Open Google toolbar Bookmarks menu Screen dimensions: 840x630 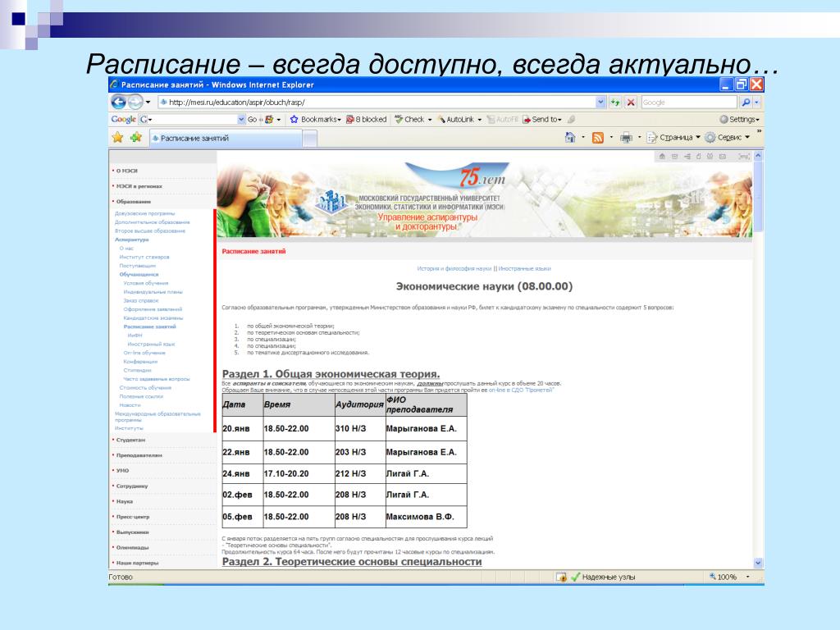pos(316,120)
